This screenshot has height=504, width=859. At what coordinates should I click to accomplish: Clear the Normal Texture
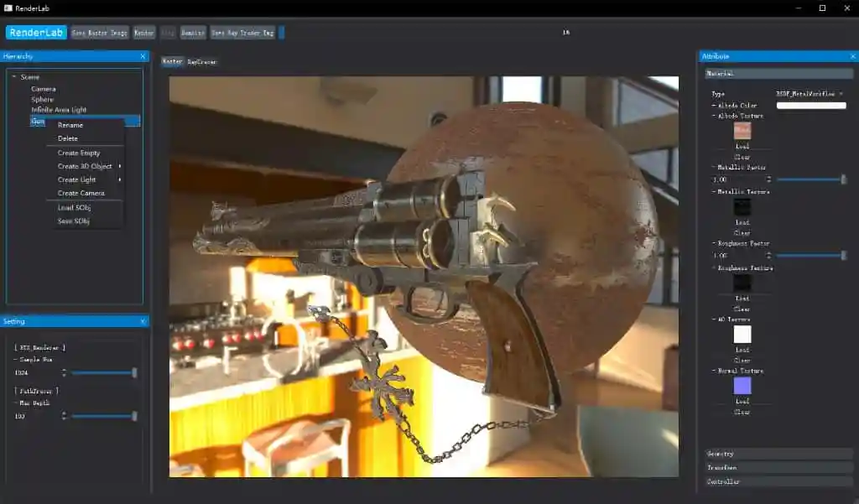(x=742, y=412)
